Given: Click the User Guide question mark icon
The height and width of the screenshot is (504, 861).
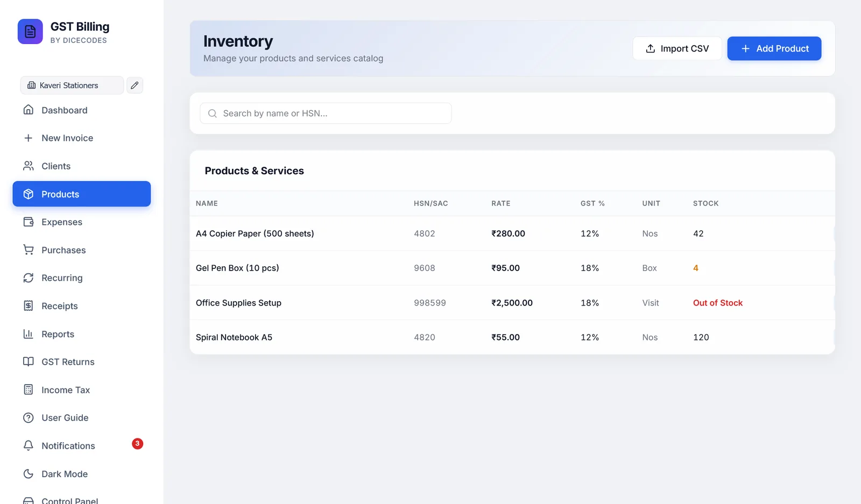Looking at the screenshot, I should [29, 417].
